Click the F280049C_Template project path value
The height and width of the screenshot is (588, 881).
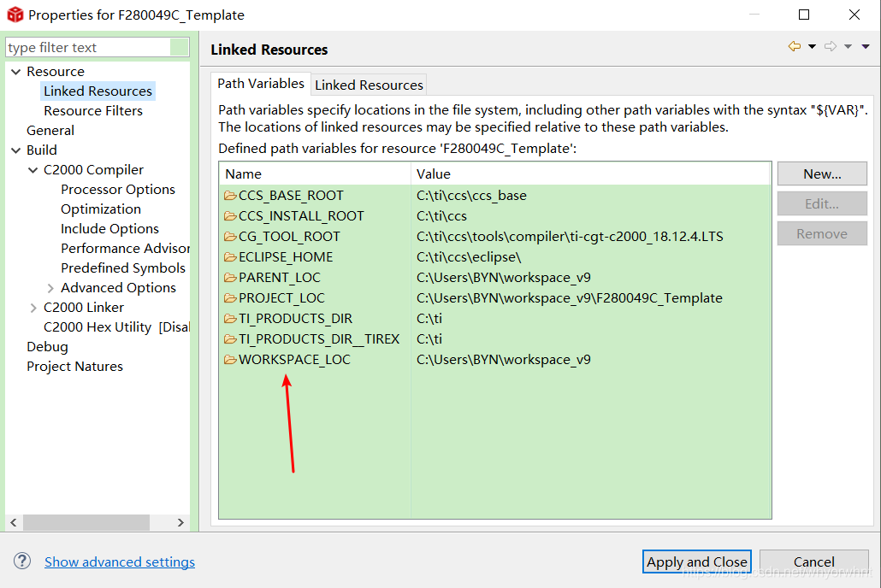coord(569,297)
